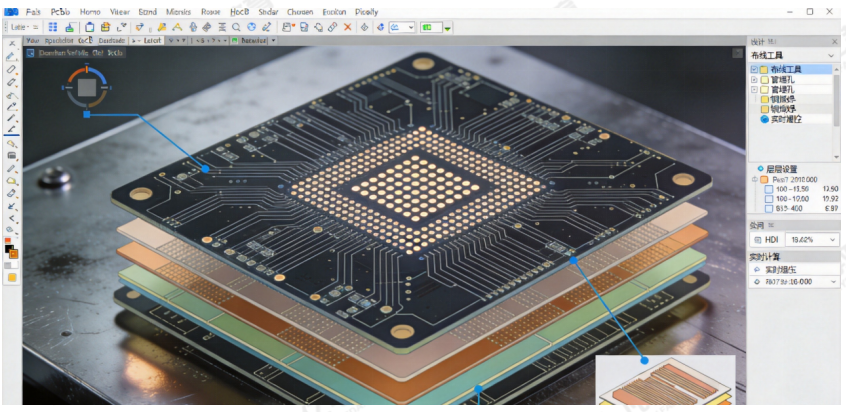Open the Chonen menu in menu bar
This screenshot has height=412, width=846.
pos(300,11)
